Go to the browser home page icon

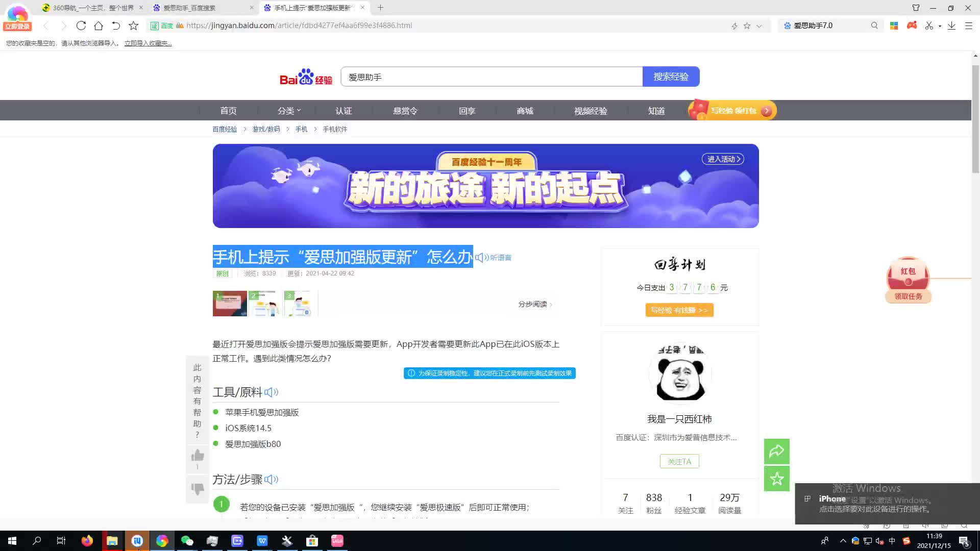point(99,26)
